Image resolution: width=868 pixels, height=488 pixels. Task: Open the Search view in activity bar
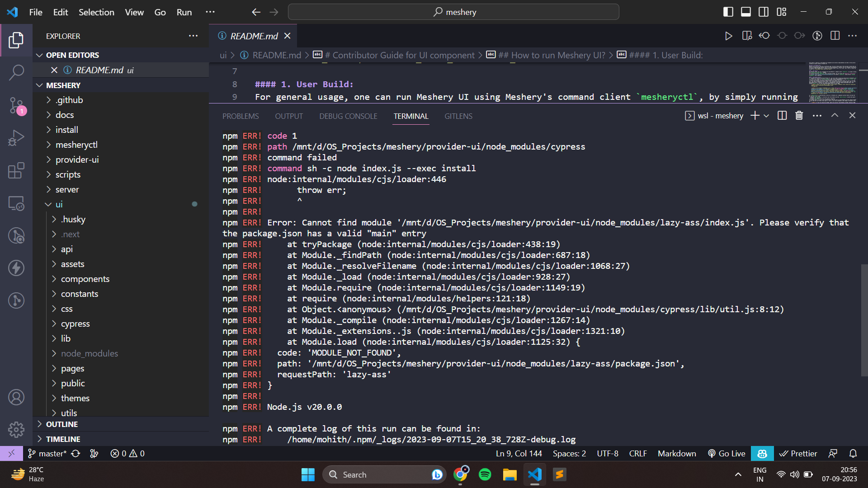point(16,72)
